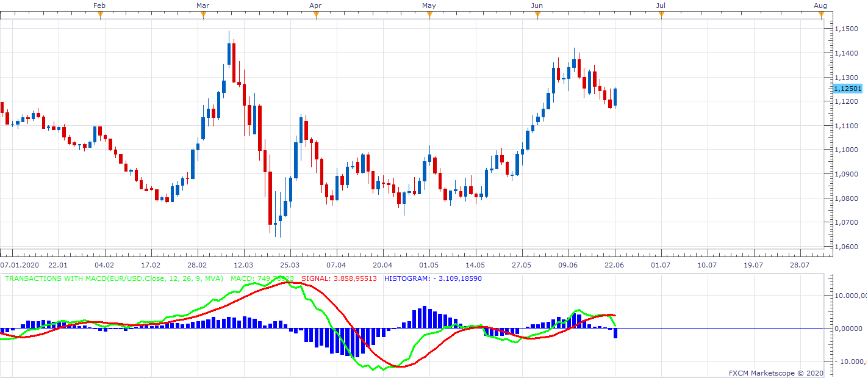The width and height of the screenshot is (868, 378).
Task: Click the 07.01.2020 date on time axis
Action: pyautogui.click(x=19, y=265)
